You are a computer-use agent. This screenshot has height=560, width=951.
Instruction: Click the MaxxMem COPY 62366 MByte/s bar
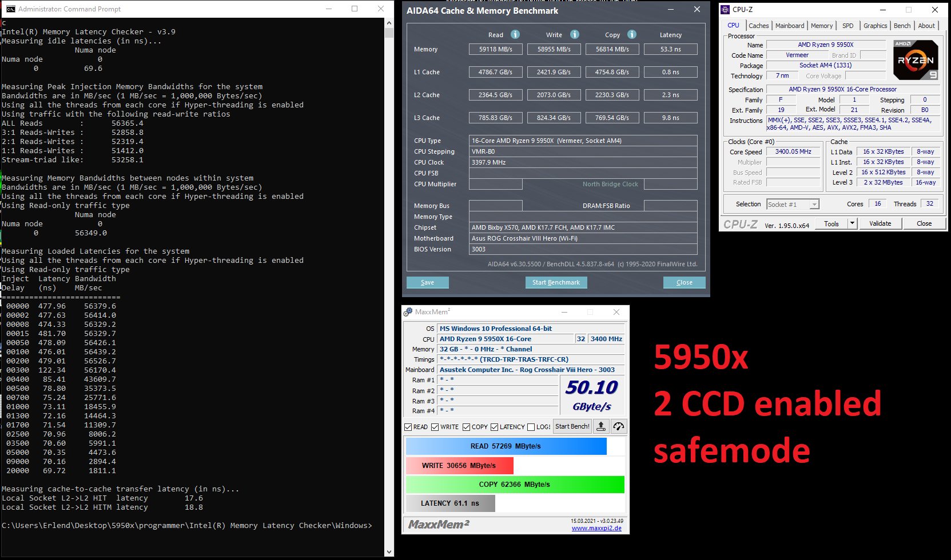pyautogui.click(x=515, y=485)
